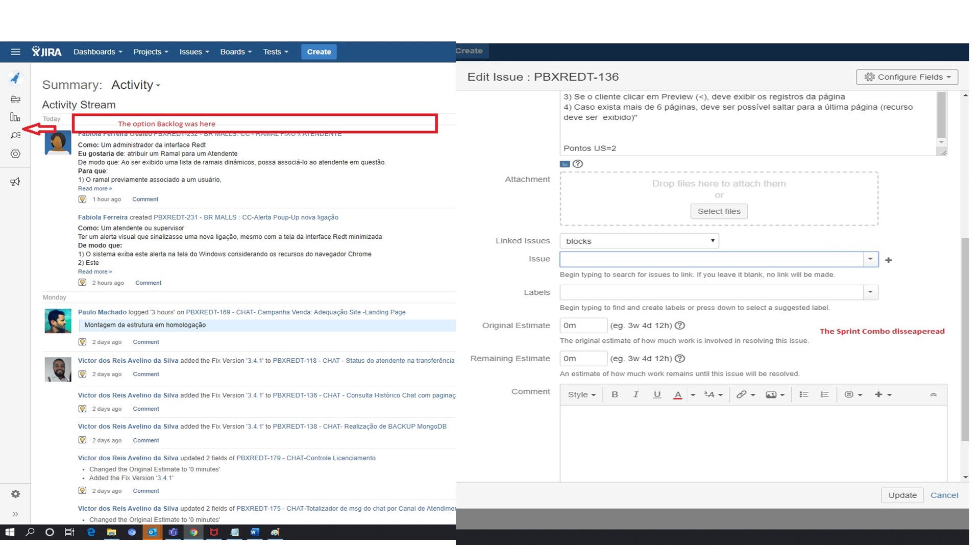Insert image attachment in comment editor
Image resolution: width=980 pixels, height=551 pixels.
tap(775, 394)
